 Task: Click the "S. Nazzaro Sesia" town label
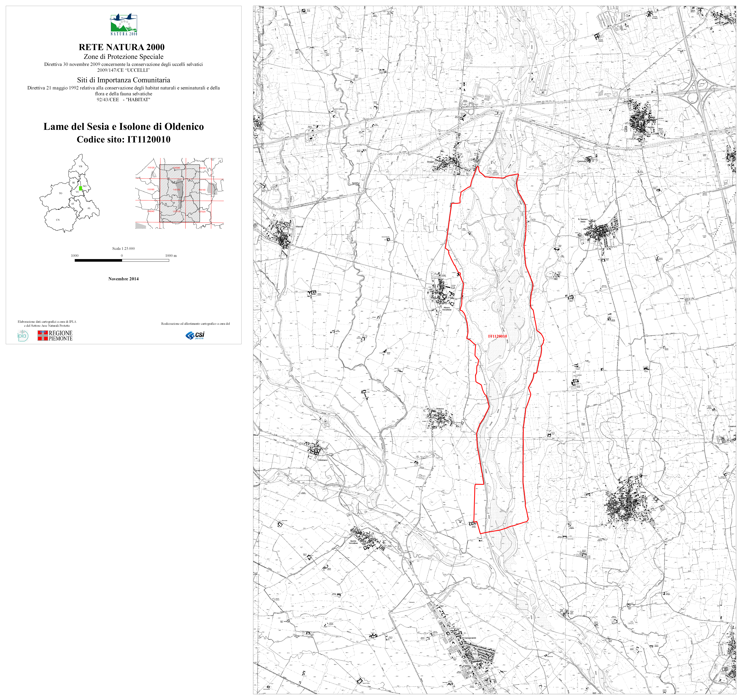(x=583, y=220)
